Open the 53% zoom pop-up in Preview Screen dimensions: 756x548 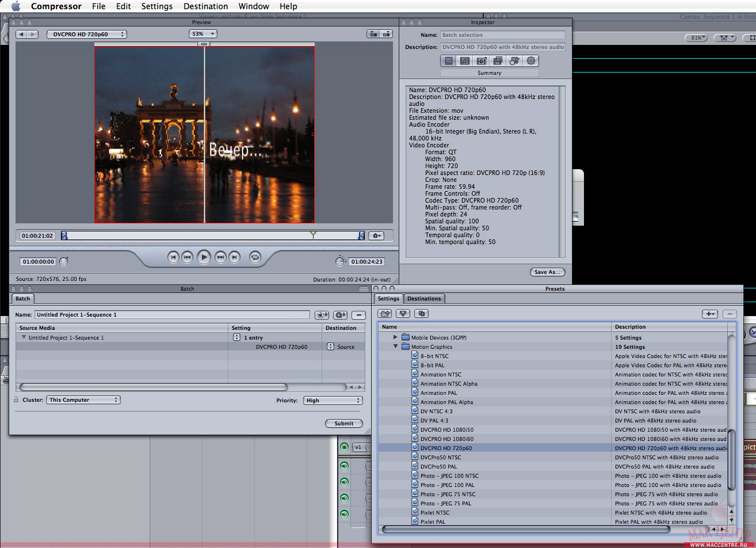(x=203, y=34)
